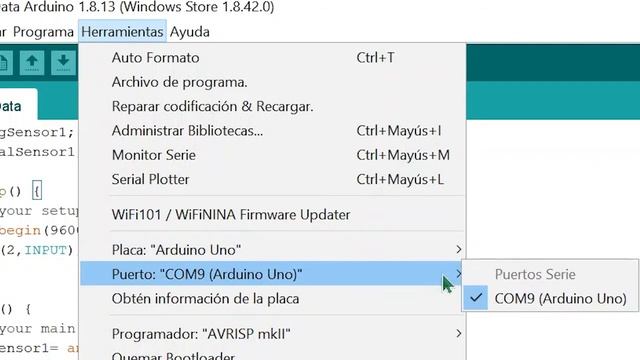Open WiFi101 / WiFiNINA Firmware Updater
The width and height of the screenshot is (640, 360).
click(x=273, y=215)
